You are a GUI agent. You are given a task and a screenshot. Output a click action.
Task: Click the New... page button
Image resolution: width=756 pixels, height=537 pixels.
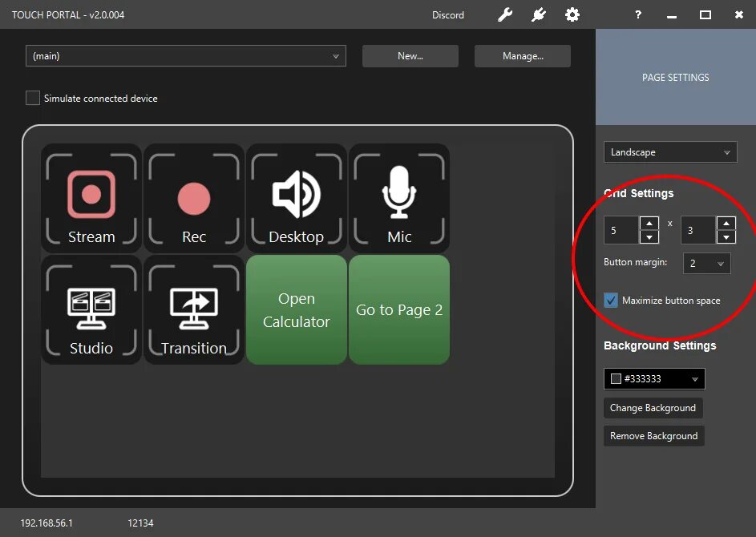pyautogui.click(x=410, y=56)
